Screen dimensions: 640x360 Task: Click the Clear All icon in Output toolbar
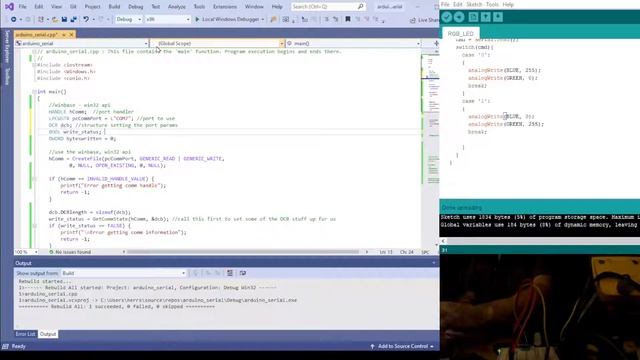(x=230, y=273)
